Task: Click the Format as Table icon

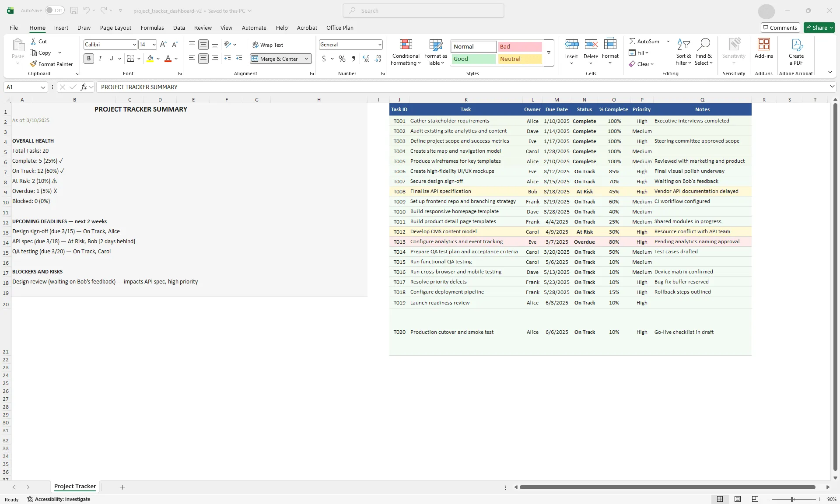Action: pyautogui.click(x=435, y=52)
